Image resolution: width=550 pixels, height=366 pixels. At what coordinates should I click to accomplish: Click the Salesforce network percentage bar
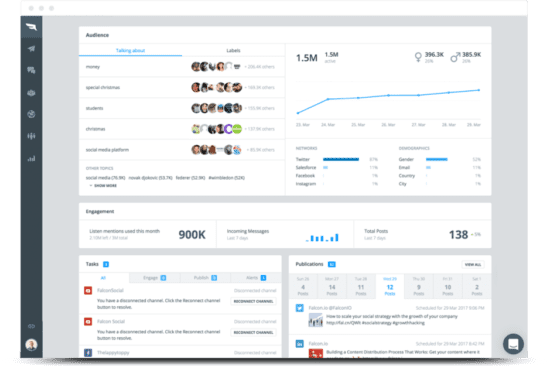point(325,167)
